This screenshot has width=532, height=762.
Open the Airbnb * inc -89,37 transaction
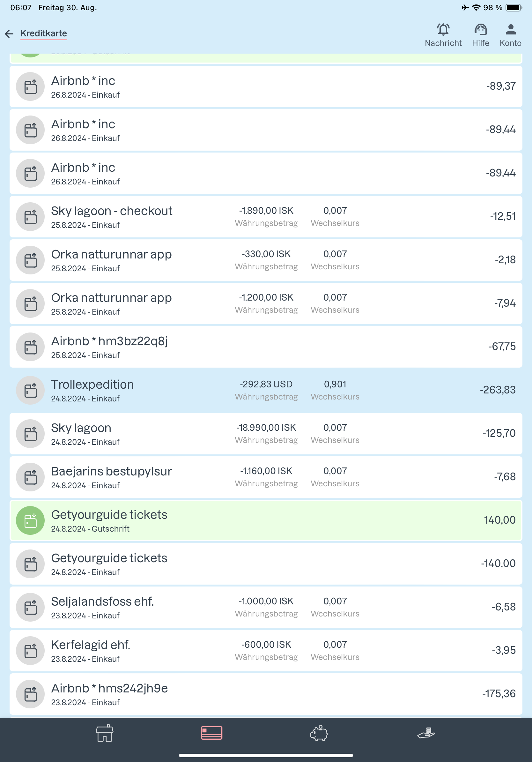click(266, 86)
